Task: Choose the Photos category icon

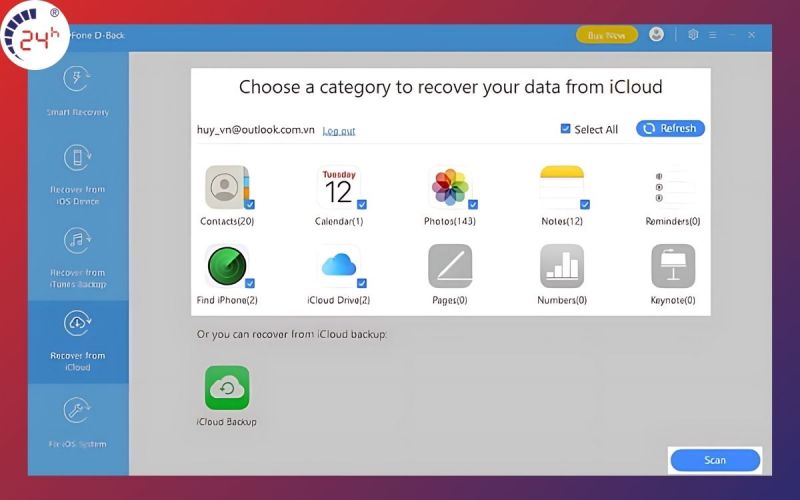Action: [450, 187]
